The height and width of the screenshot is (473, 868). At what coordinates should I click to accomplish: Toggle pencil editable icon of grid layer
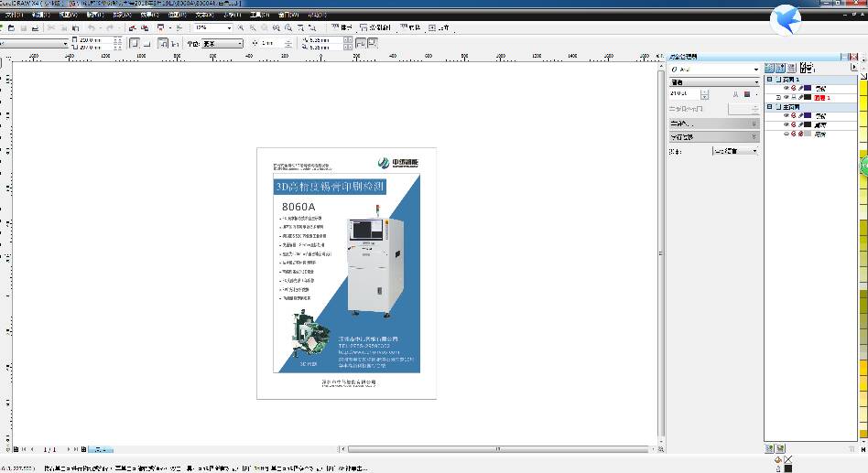[800, 134]
